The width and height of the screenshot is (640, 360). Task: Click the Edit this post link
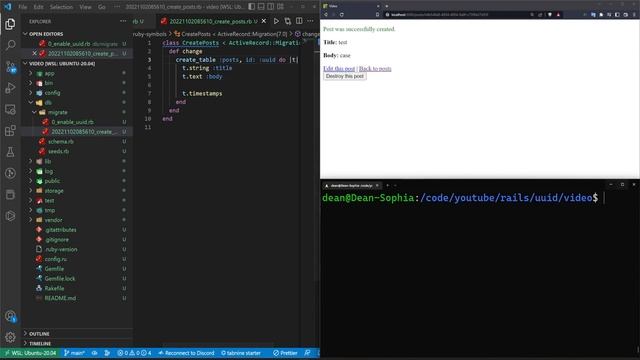click(339, 69)
